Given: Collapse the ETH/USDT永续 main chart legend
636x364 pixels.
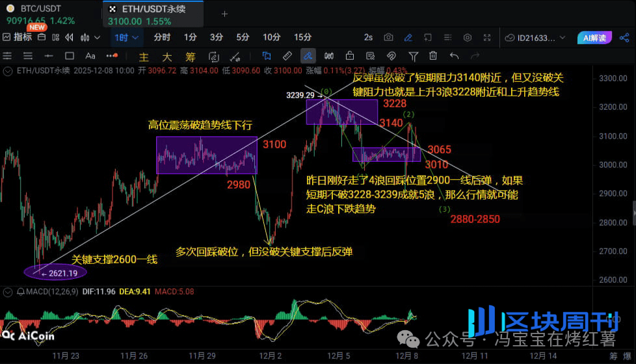Looking at the screenshot, I should (8, 71).
